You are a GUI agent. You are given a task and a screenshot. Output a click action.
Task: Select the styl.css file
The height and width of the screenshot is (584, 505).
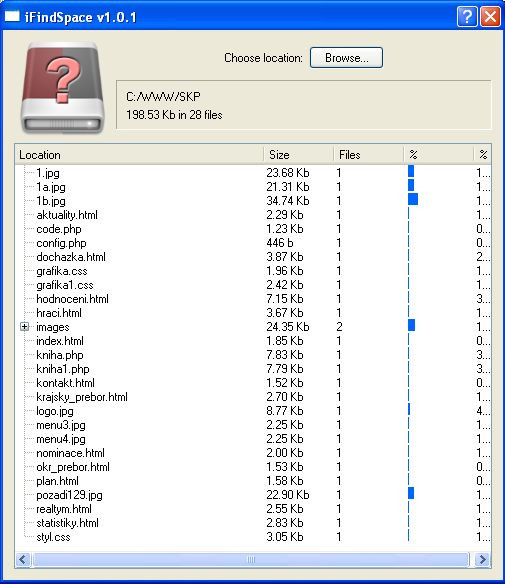pyautogui.click(x=53, y=537)
